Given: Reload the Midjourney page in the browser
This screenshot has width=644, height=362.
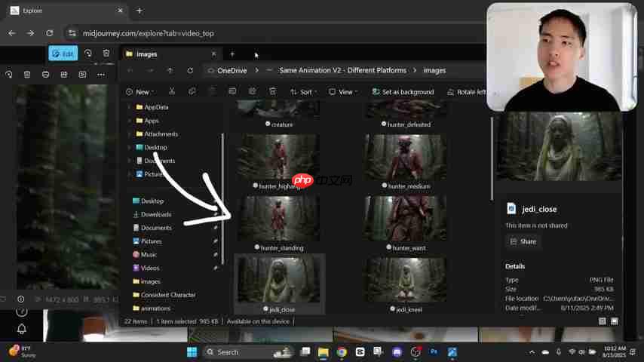Looking at the screenshot, I should pyautogui.click(x=50, y=33).
